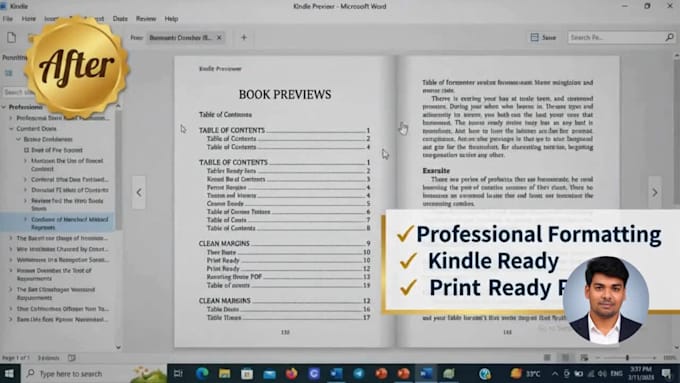Click the 100% zoom level
Screen dimensions: 680x383
coord(670,358)
